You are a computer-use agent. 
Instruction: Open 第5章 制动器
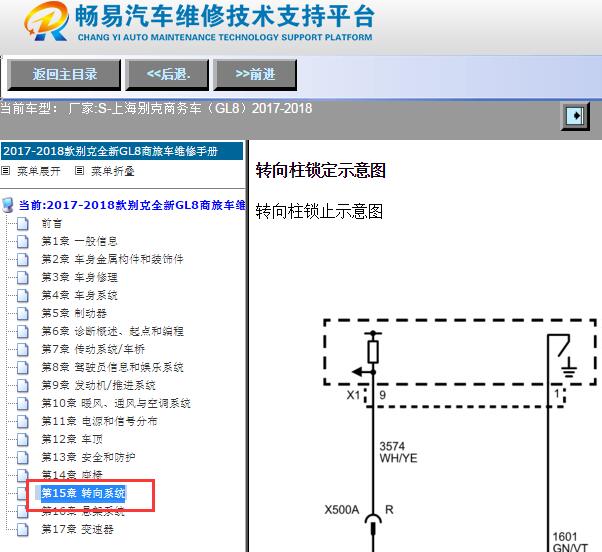pos(74,314)
